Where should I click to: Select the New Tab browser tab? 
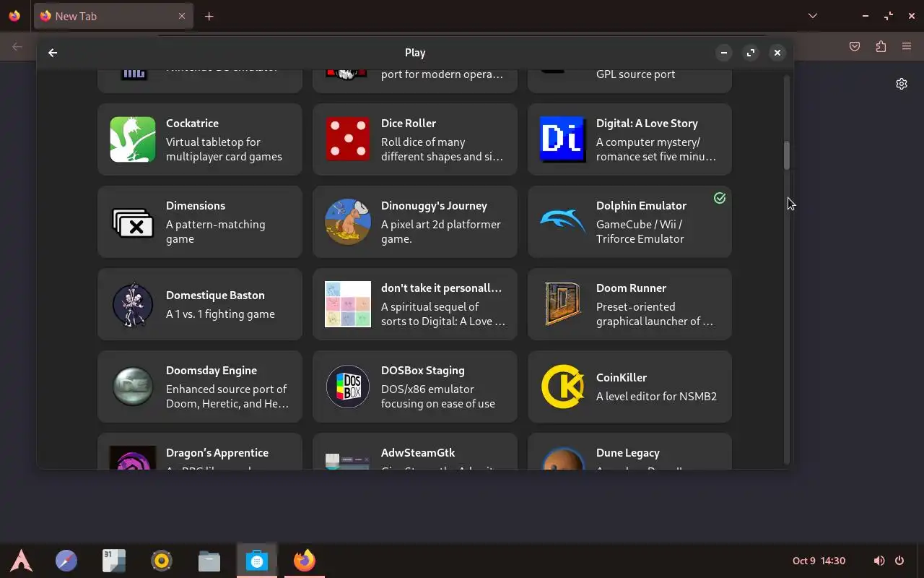click(113, 16)
